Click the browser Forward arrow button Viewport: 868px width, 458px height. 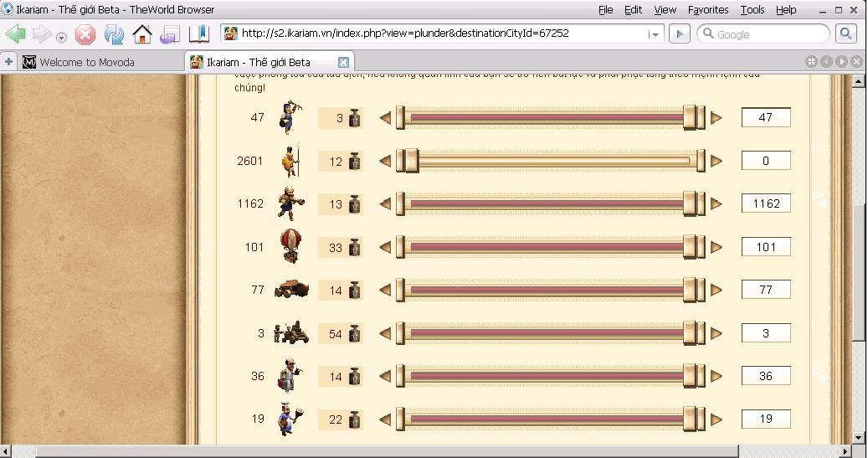42,34
